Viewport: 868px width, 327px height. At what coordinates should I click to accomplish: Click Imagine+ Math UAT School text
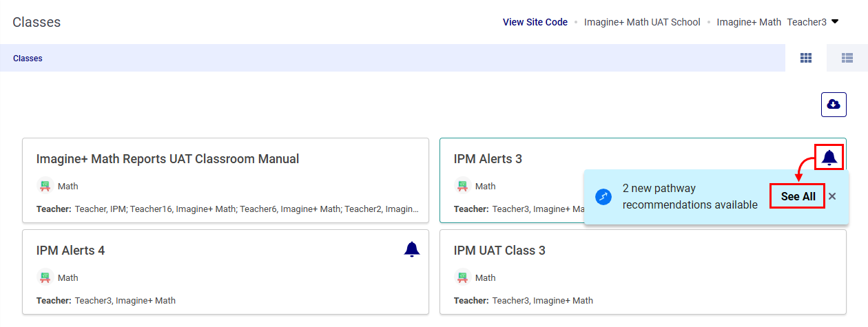(x=642, y=22)
